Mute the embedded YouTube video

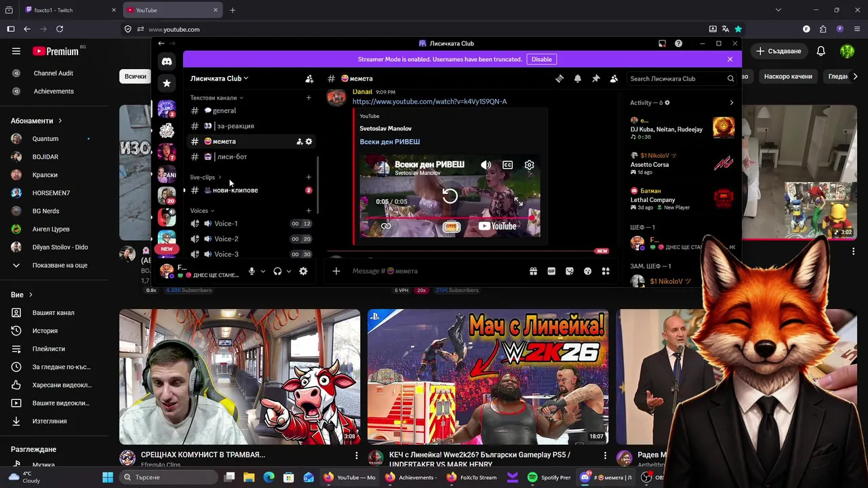click(486, 165)
